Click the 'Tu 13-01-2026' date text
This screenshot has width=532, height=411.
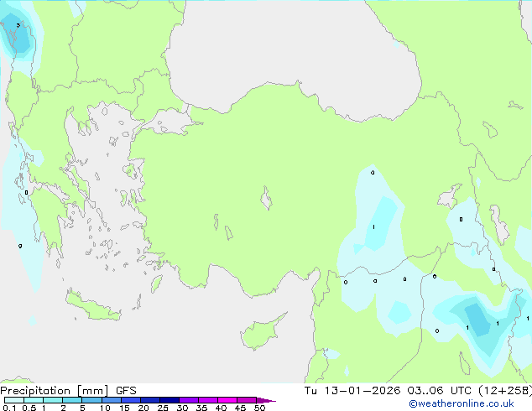[352, 391]
